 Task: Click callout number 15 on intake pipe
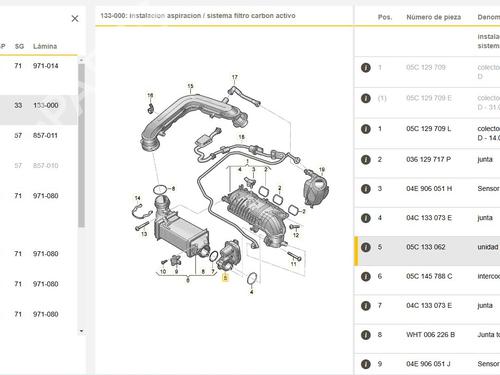pyautogui.click(x=190, y=86)
